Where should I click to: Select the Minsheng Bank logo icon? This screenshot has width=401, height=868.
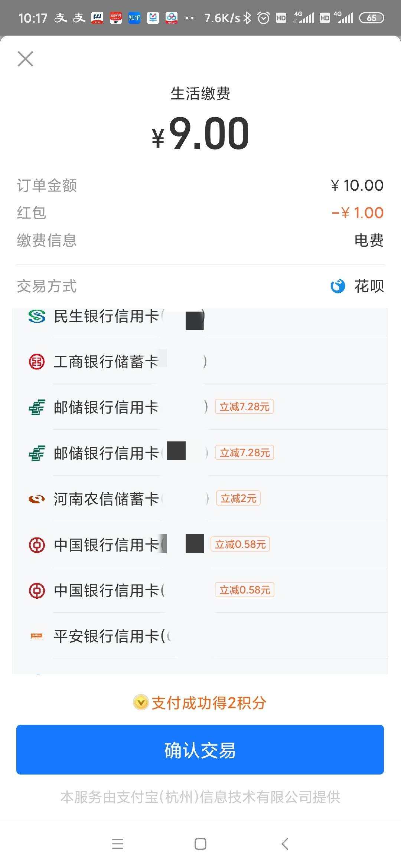tap(37, 316)
